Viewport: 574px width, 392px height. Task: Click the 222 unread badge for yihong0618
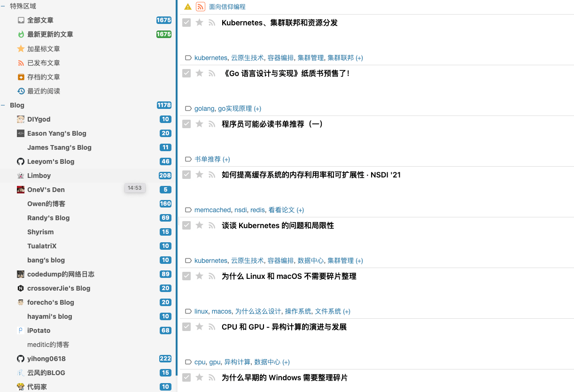[x=165, y=359]
